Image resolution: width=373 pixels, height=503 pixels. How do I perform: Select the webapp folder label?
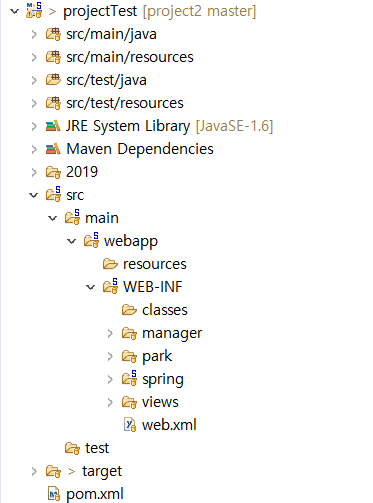click(131, 241)
